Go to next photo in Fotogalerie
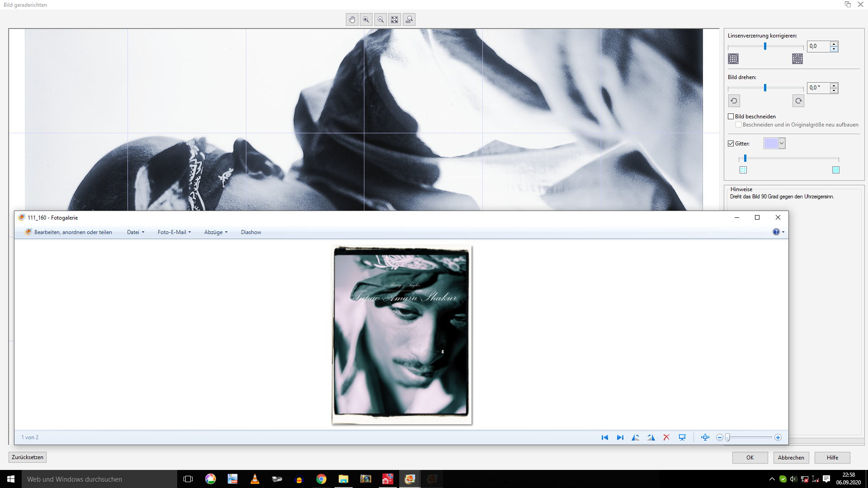Viewport: 868px width, 488px height. [x=620, y=437]
